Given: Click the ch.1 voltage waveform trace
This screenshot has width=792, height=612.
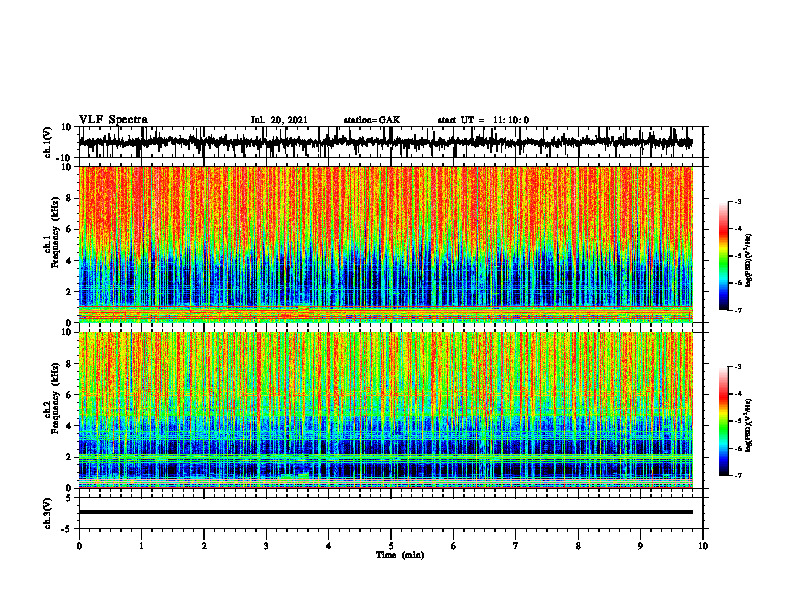Looking at the screenshot, I should (385, 142).
